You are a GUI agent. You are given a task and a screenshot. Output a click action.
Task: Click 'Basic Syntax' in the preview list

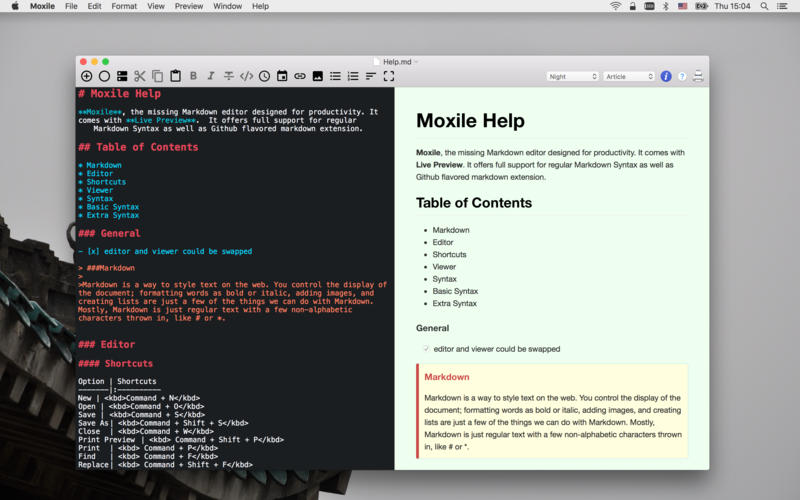[x=455, y=291]
